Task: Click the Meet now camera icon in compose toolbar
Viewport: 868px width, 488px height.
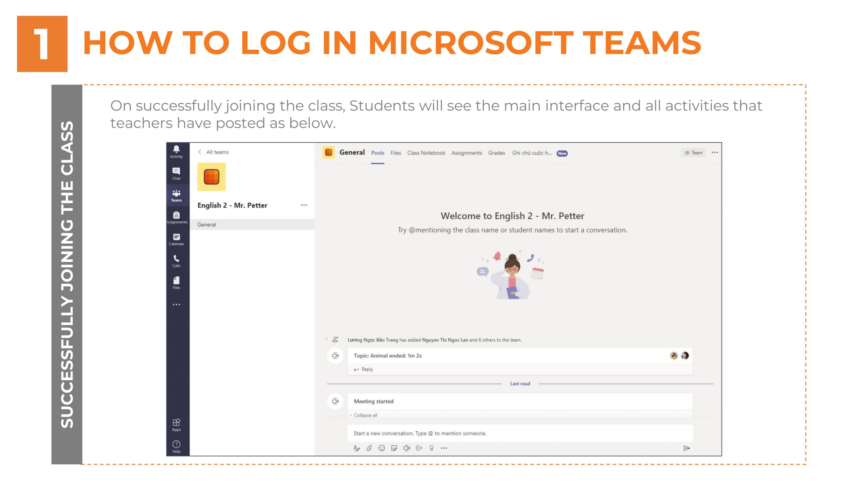Action: [407, 448]
